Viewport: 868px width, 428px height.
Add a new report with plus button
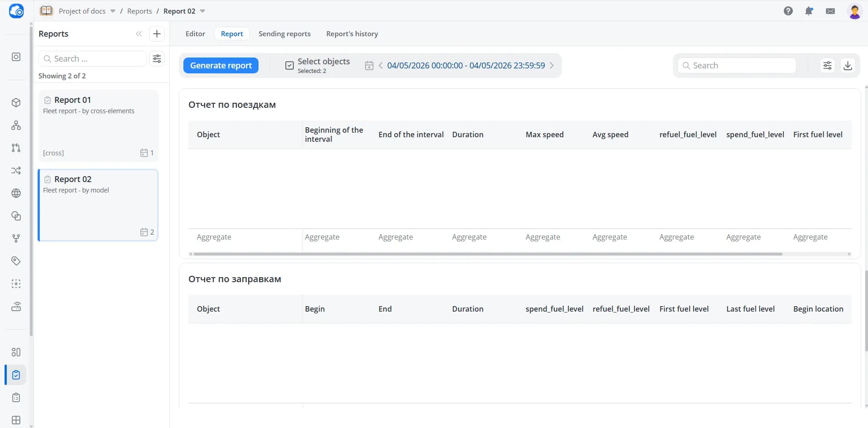(x=157, y=34)
